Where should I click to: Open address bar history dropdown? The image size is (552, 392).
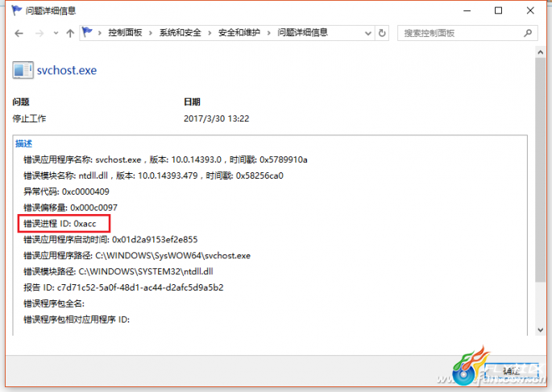click(x=368, y=33)
